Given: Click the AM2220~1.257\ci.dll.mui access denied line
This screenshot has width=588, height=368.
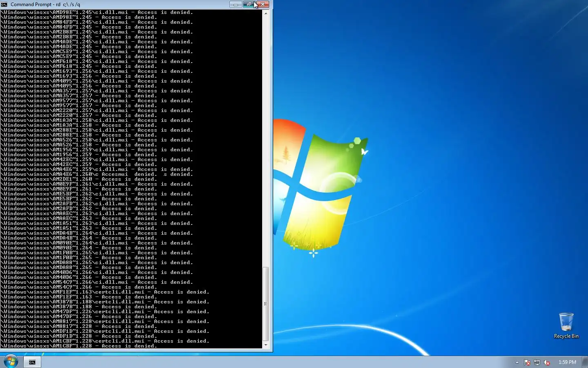Looking at the screenshot, I should [x=97, y=110].
